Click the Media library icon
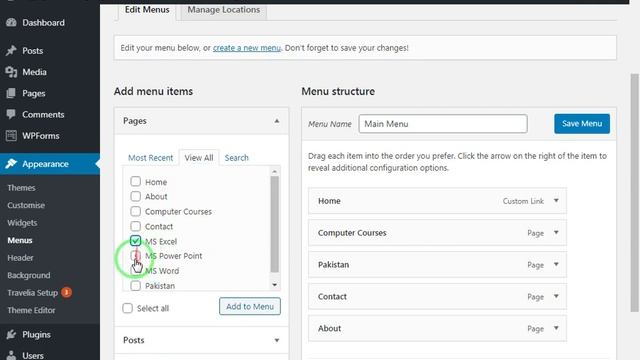 (x=11, y=72)
